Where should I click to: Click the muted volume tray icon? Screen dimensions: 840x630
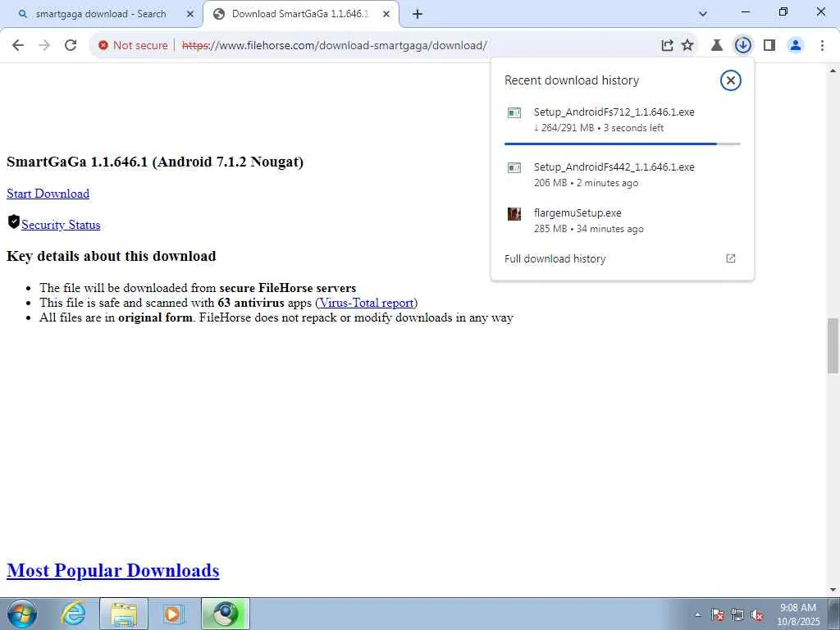click(x=757, y=614)
